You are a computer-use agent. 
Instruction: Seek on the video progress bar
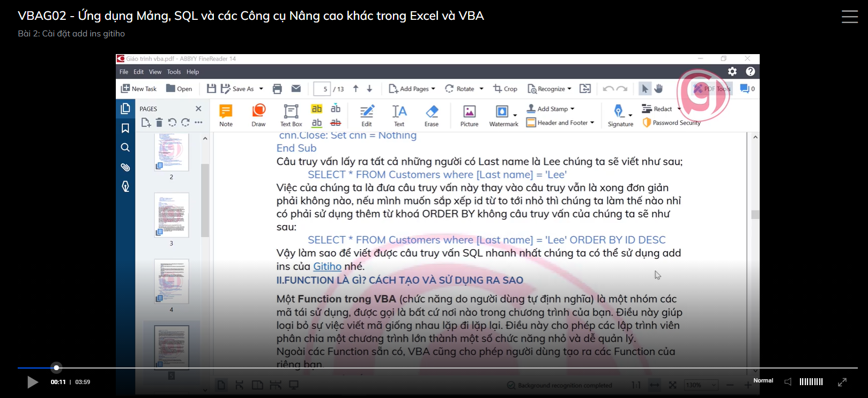click(x=437, y=368)
